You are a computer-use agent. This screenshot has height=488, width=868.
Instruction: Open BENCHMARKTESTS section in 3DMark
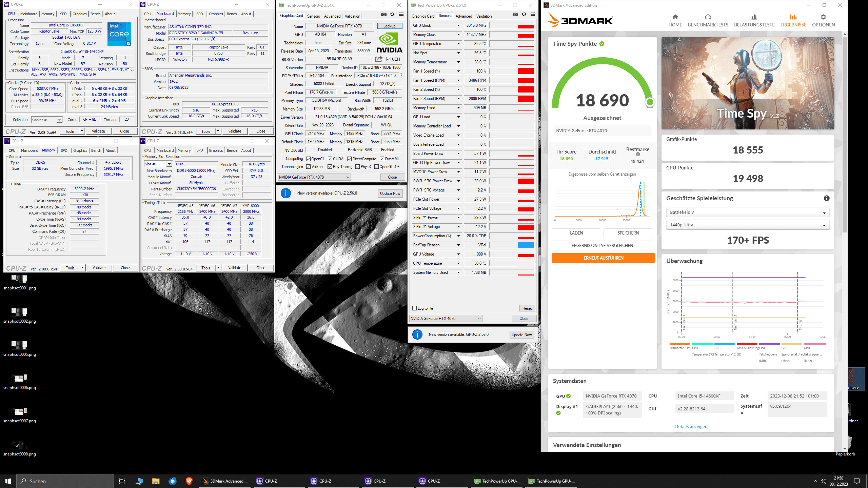click(x=708, y=20)
